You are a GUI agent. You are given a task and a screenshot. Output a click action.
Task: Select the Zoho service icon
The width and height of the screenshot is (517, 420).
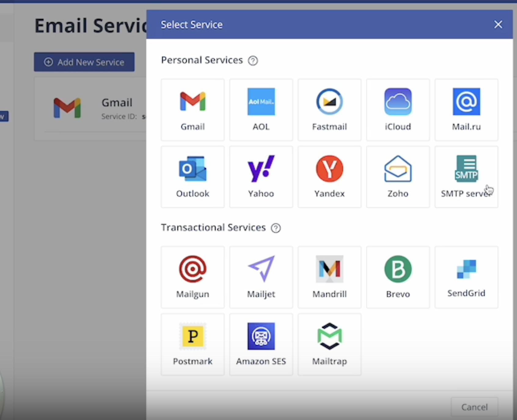[398, 168]
